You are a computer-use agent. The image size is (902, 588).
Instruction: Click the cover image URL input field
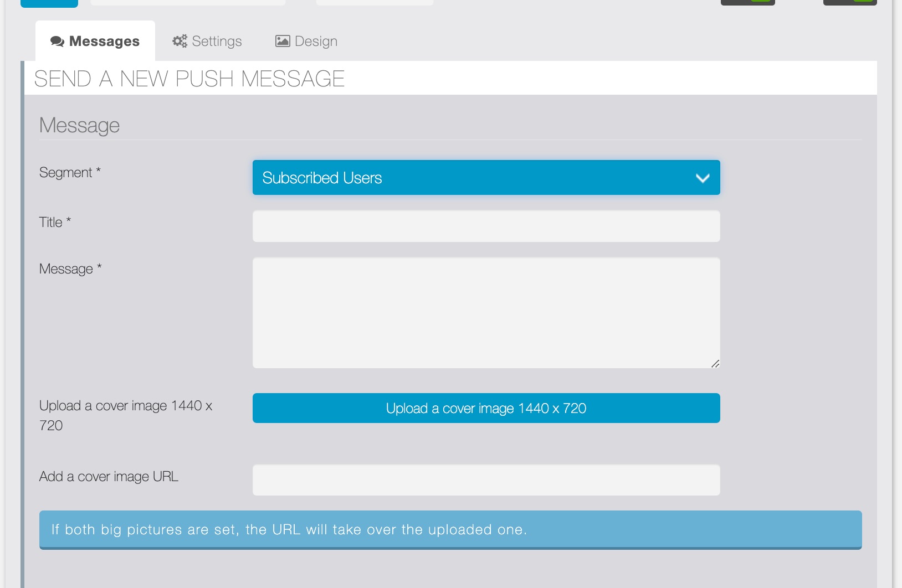coord(486,480)
